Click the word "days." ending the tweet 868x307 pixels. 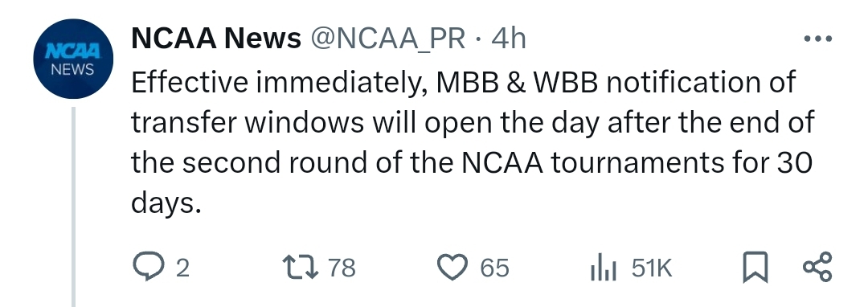tap(165, 204)
